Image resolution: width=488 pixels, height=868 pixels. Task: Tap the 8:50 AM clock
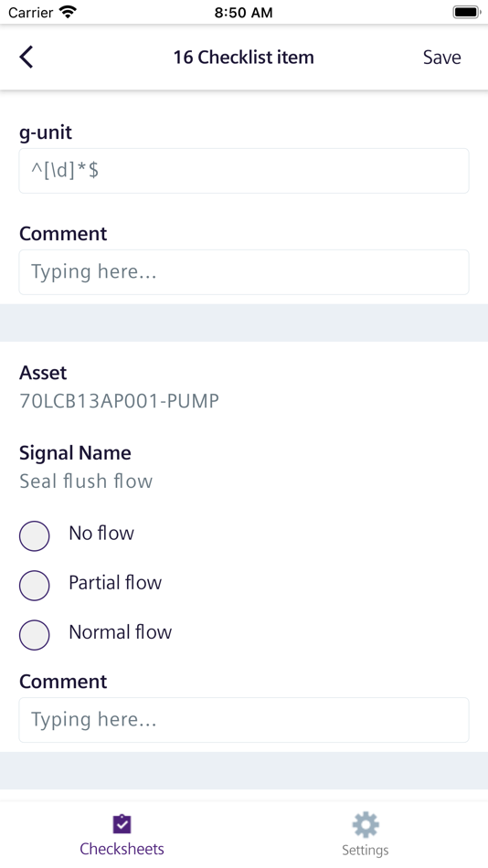244,13
